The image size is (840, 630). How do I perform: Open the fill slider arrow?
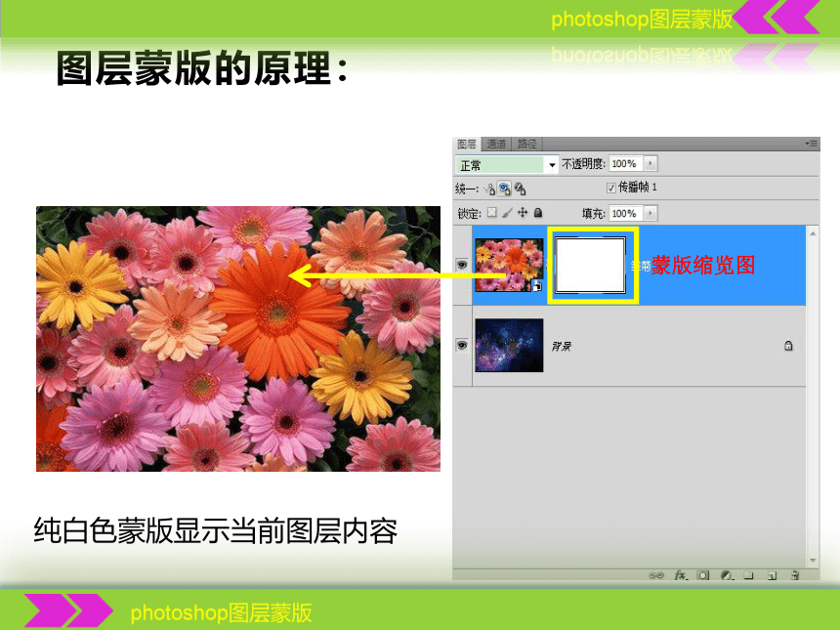coord(650,213)
